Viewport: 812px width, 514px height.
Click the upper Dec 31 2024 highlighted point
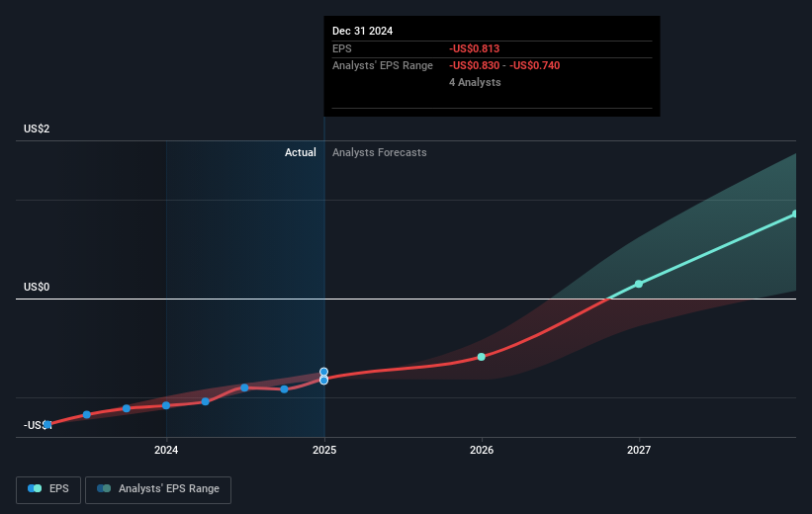click(323, 372)
